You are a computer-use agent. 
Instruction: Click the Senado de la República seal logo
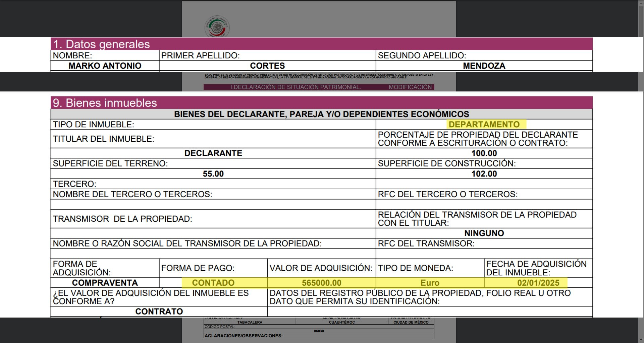click(217, 26)
